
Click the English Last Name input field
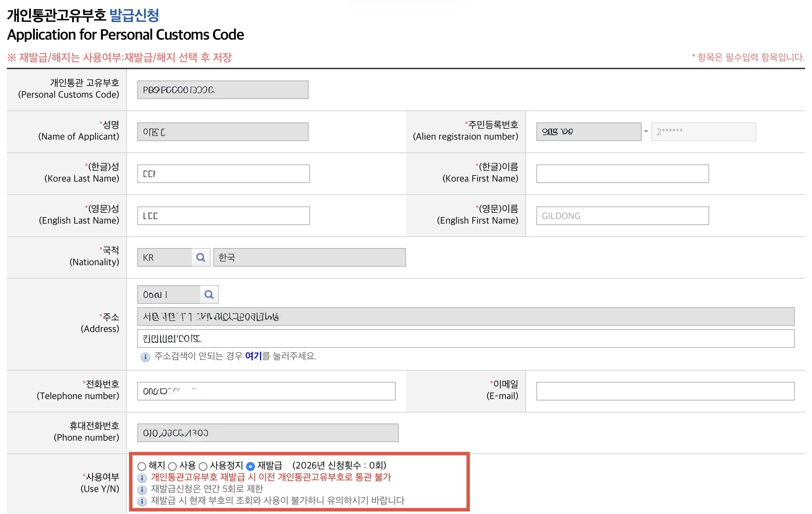[223, 216]
